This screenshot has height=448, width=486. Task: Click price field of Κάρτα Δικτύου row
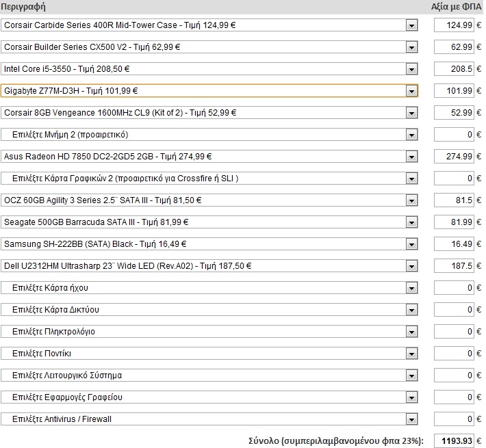point(454,310)
